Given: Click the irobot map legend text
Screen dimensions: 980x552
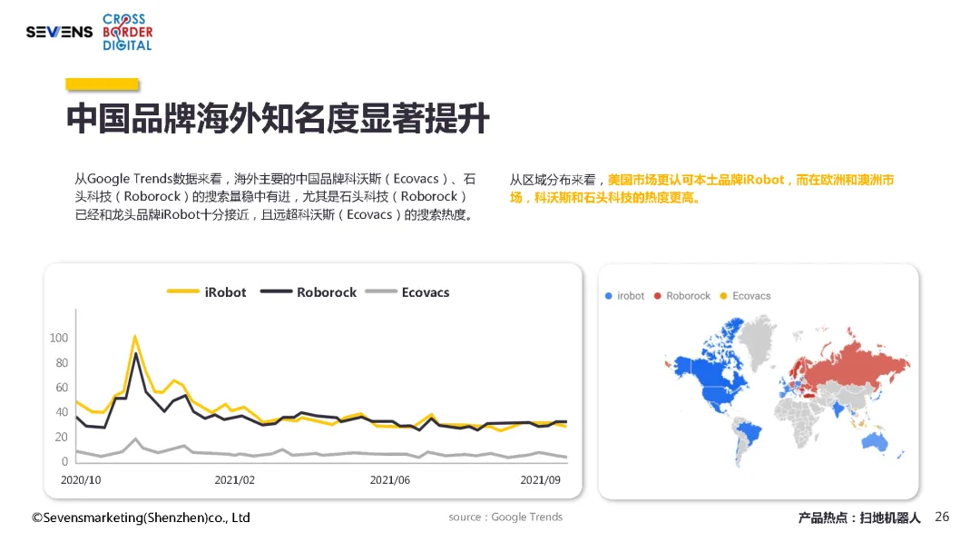Looking at the screenshot, I should pos(631,296).
